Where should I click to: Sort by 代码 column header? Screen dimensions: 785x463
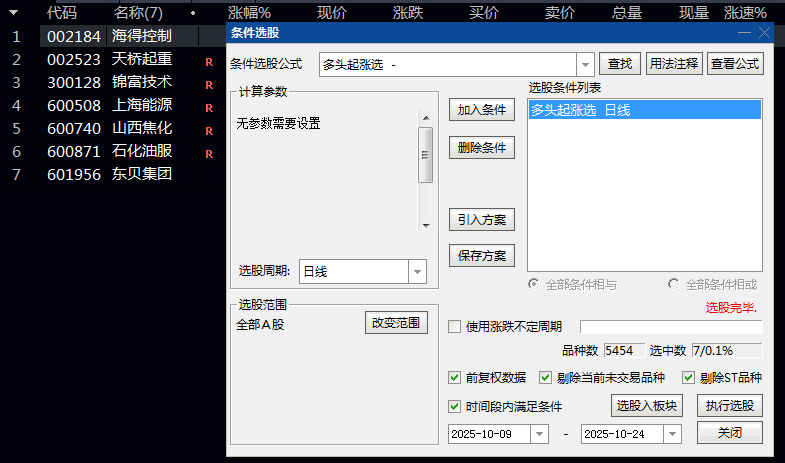[62, 13]
